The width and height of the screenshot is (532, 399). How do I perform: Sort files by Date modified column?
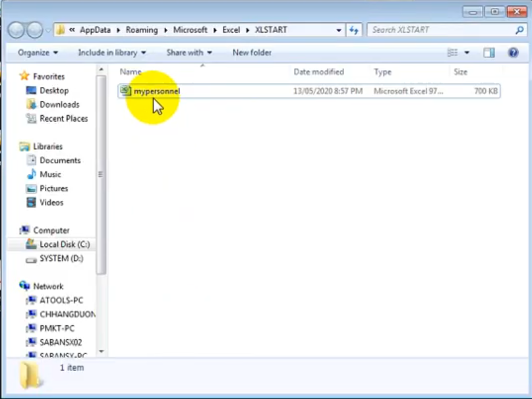pos(318,72)
